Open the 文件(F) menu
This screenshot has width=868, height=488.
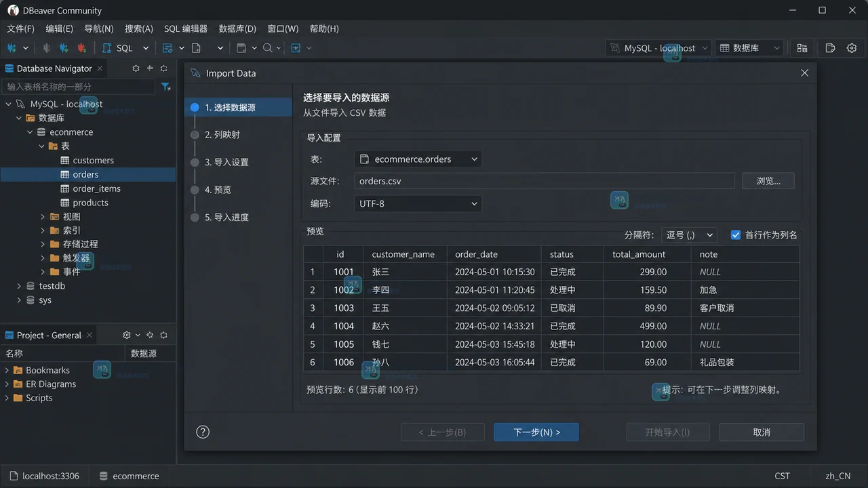tap(20, 28)
